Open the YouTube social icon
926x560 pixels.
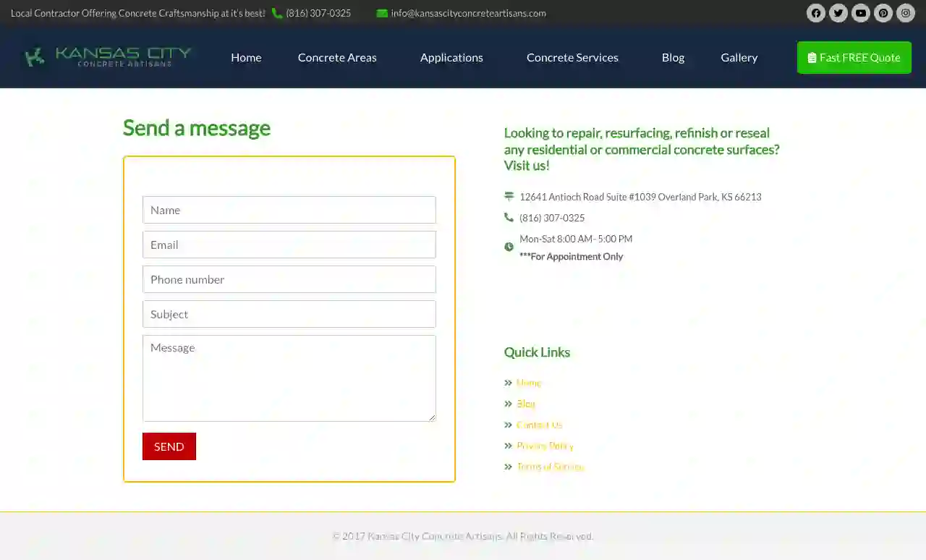tap(861, 13)
